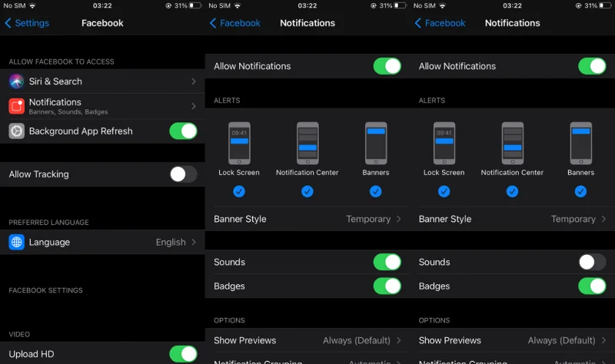Open Show Previews row label on middle screen
615x364 pixels.
[244, 340]
